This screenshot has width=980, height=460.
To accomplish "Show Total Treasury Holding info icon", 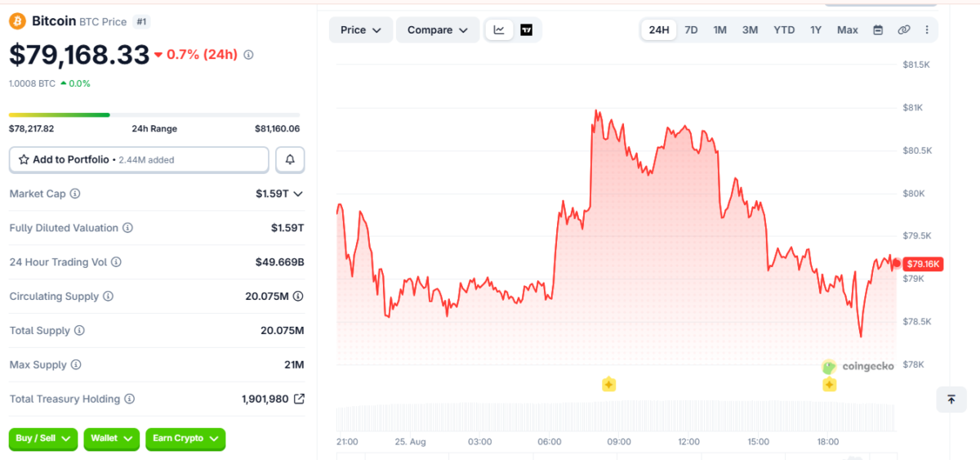I will pos(129,400).
